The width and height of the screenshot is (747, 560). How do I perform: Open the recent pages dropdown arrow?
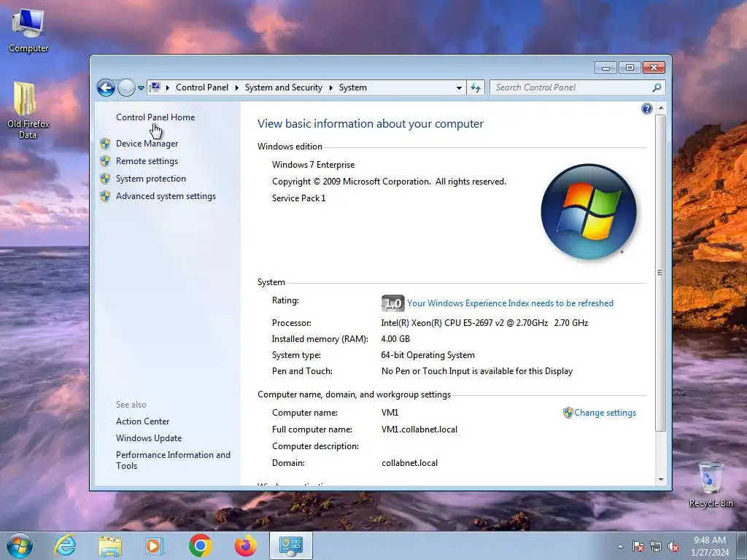141,88
